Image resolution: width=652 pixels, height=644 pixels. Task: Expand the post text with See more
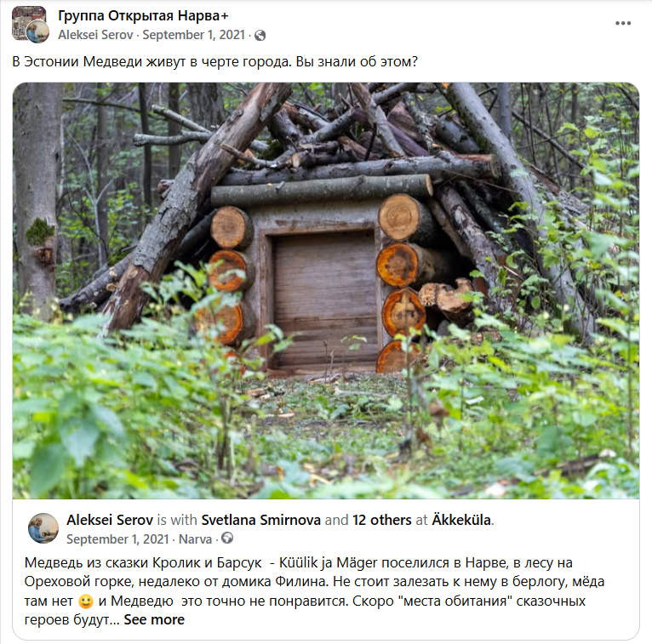tap(154, 619)
